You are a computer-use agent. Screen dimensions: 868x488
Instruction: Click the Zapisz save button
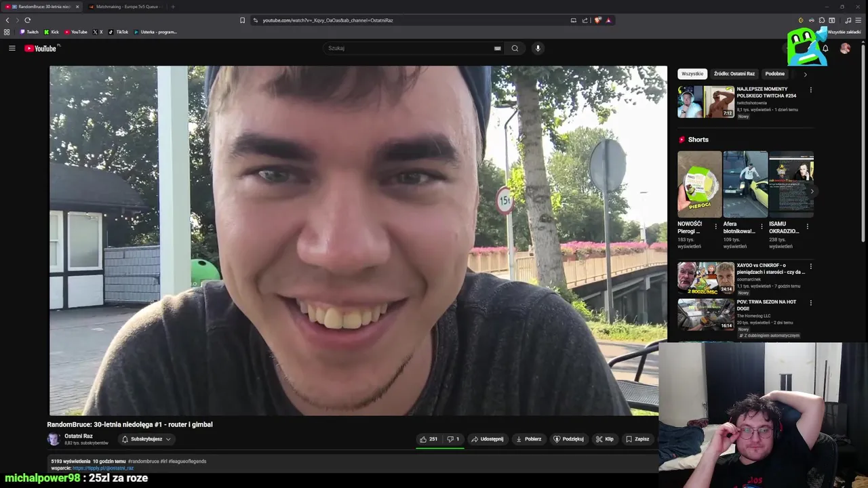(637, 439)
